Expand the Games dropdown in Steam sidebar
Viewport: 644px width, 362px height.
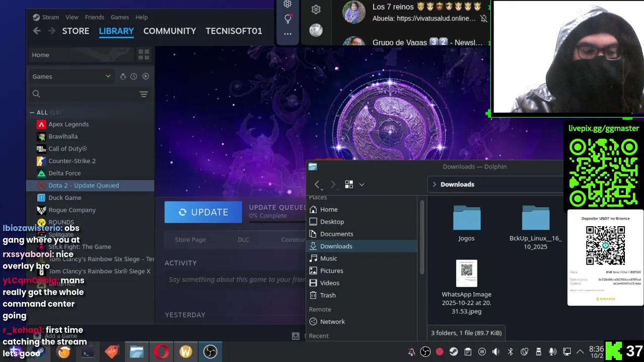(71, 76)
